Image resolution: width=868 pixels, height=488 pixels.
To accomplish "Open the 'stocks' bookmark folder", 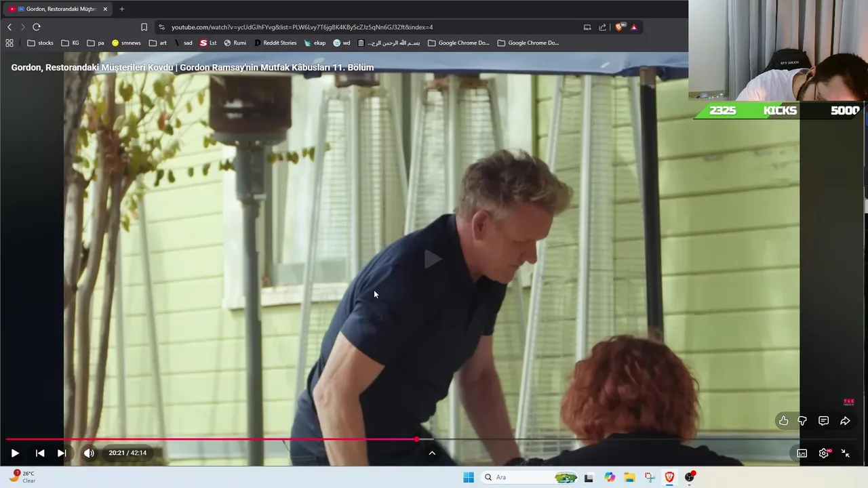I will (x=40, y=43).
